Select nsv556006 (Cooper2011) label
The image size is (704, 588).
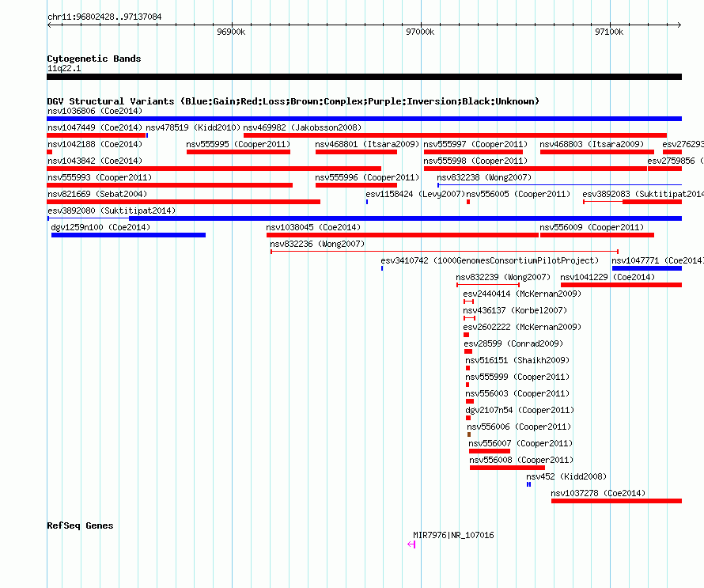(x=519, y=427)
